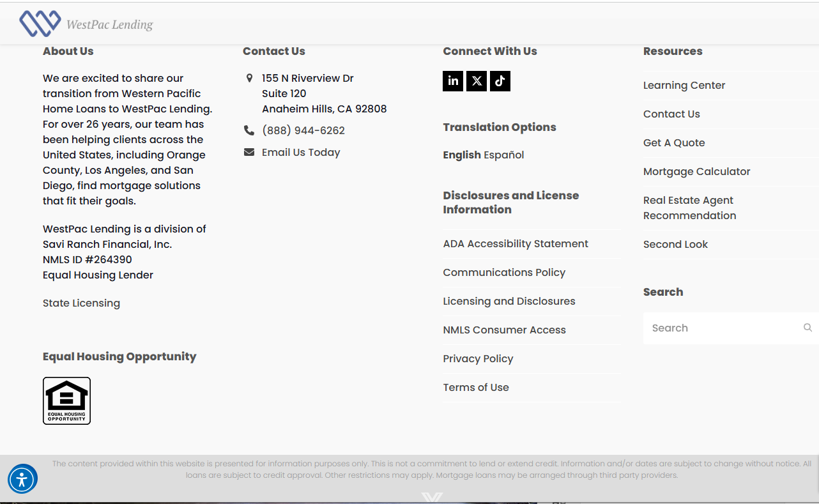Click the Anaheim Hills, CA 92808 text

tap(325, 109)
